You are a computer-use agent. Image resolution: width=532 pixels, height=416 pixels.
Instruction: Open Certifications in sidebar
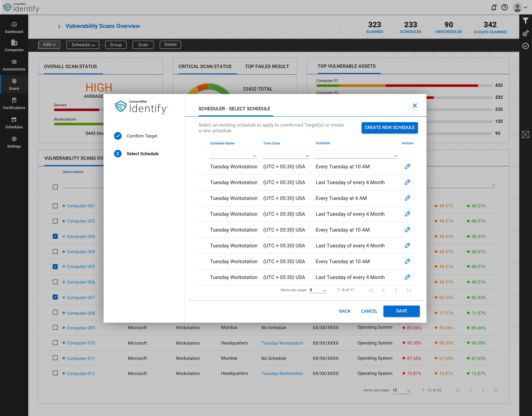(x=14, y=104)
